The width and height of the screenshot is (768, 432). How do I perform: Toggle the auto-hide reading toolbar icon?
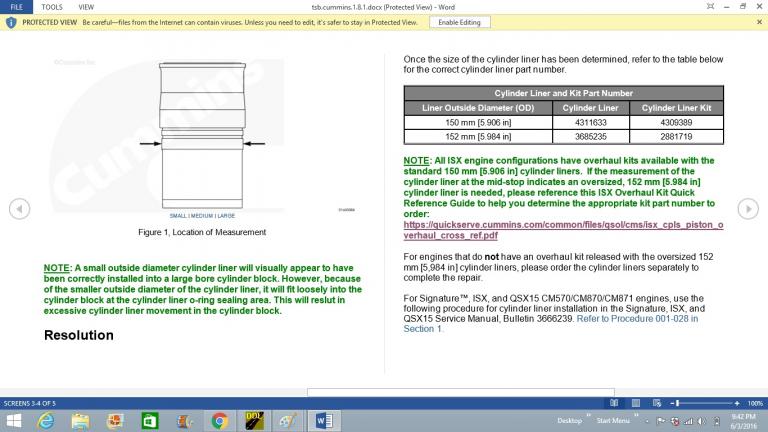point(710,6)
